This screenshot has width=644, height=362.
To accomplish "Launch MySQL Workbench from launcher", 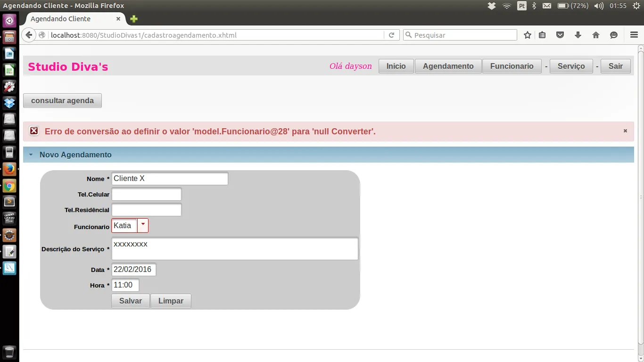I will (x=9, y=268).
